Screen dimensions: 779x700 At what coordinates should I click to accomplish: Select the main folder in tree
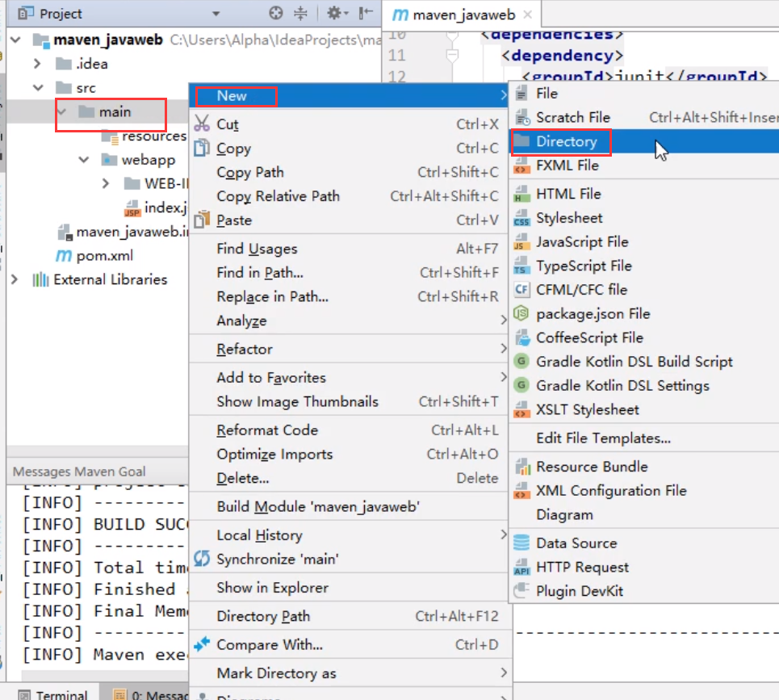pos(115,111)
